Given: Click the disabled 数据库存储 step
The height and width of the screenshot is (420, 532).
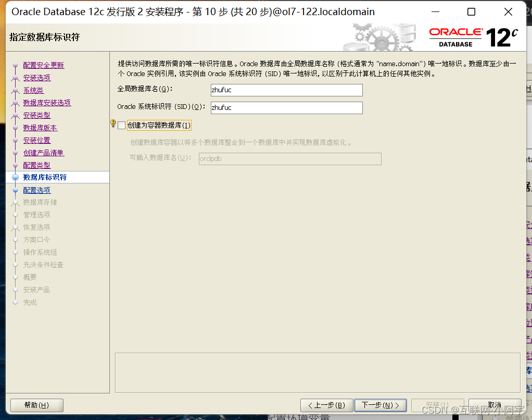Looking at the screenshot, I should click(x=40, y=202).
